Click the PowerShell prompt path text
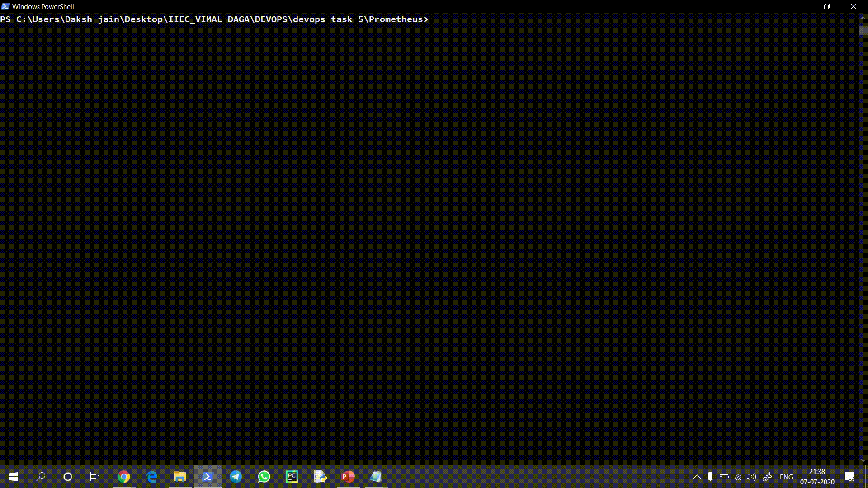868x488 pixels. [x=214, y=19]
